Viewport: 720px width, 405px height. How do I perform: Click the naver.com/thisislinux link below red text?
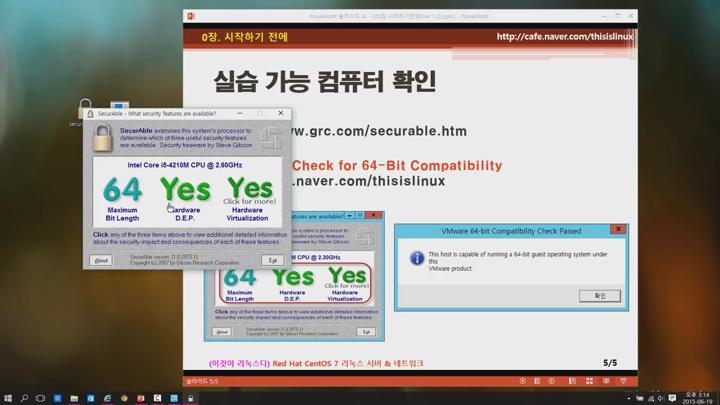368,181
